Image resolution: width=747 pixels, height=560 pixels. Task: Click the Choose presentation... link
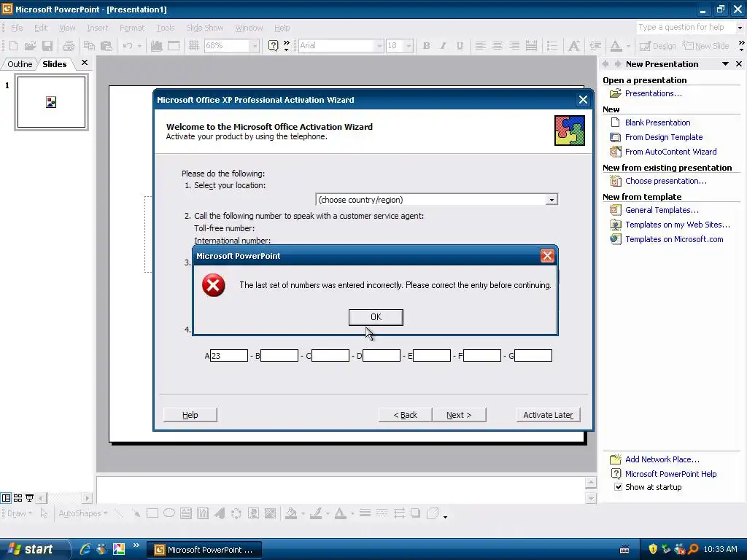tap(665, 181)
